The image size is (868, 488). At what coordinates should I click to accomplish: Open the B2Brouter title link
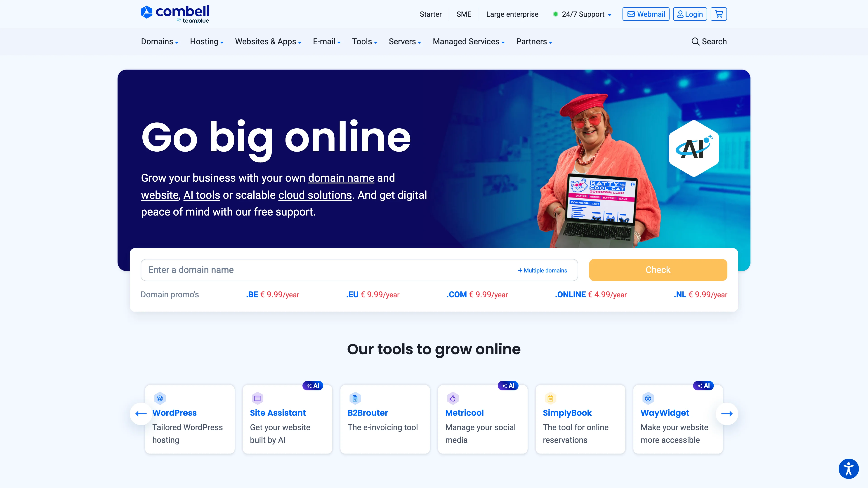(368, 413)
